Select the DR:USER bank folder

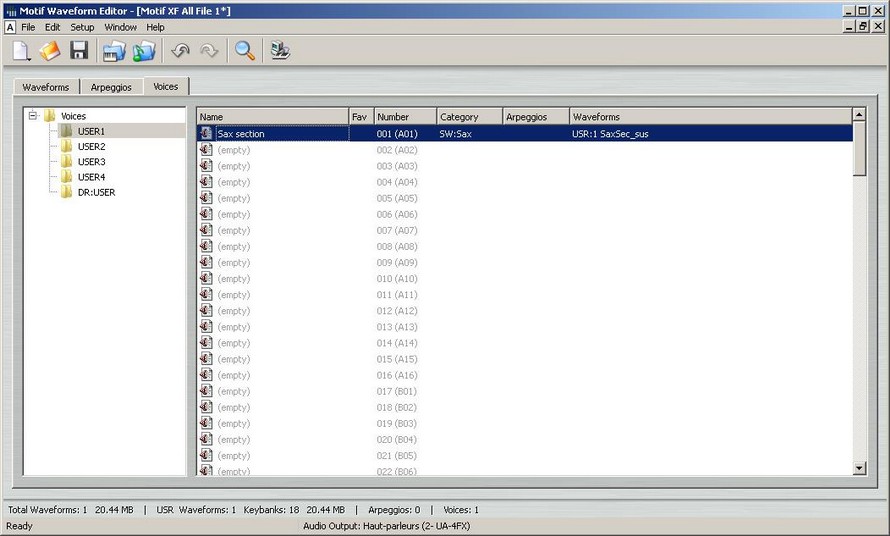[x=96, y=192]
